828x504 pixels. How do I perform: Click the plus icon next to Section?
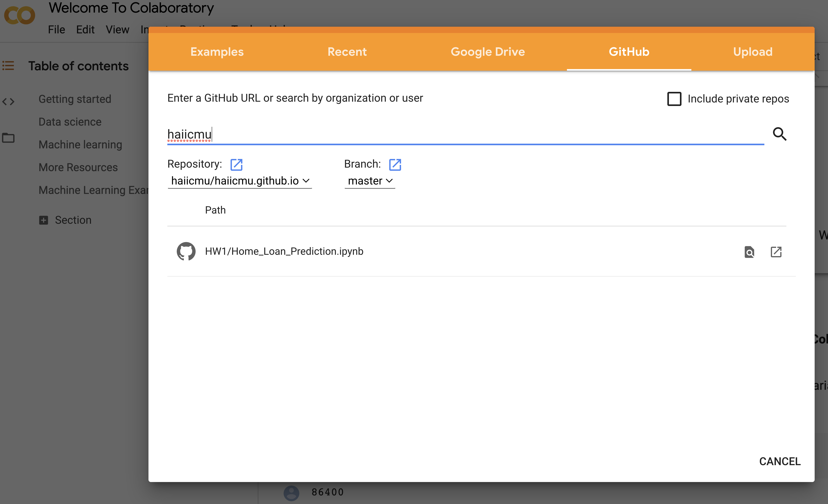coord(43,220)
